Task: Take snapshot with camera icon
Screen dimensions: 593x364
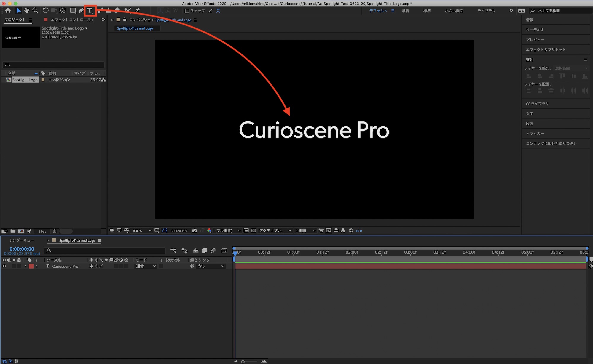Action: tap(195, 231)
